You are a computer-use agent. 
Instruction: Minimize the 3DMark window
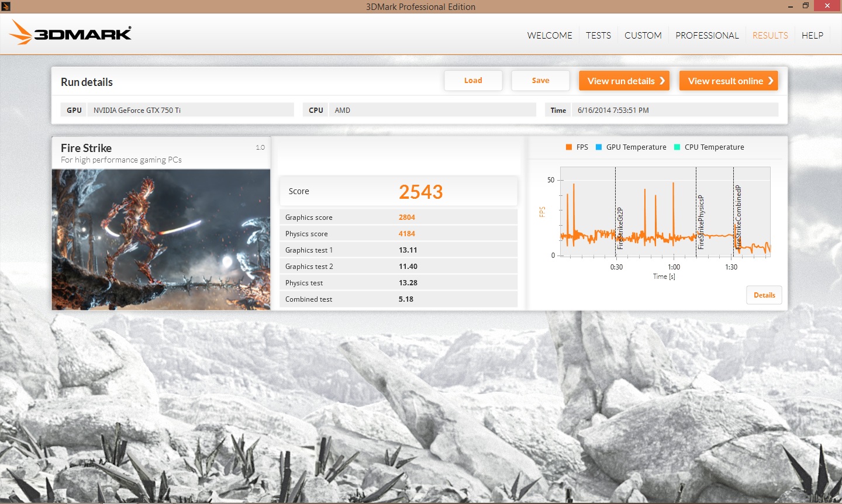pos(791,6)
